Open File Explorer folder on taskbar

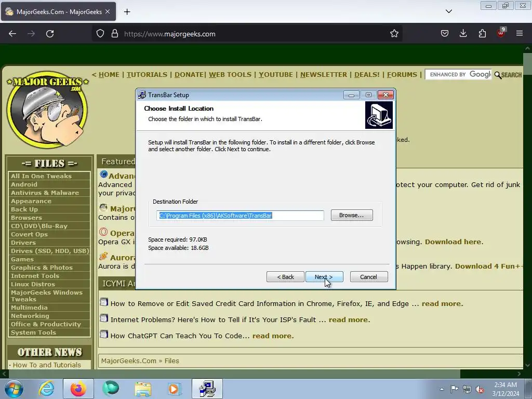tap(143, 389)
